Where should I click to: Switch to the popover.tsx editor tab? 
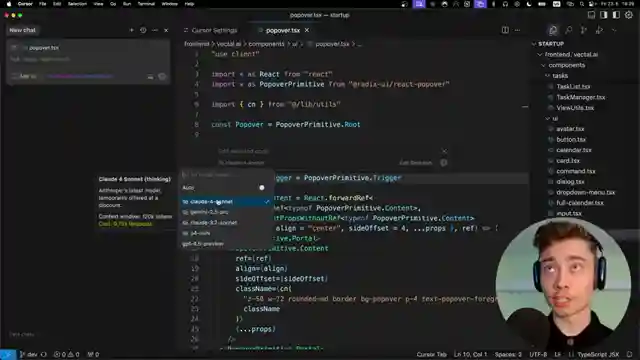[x=282, y=30]
